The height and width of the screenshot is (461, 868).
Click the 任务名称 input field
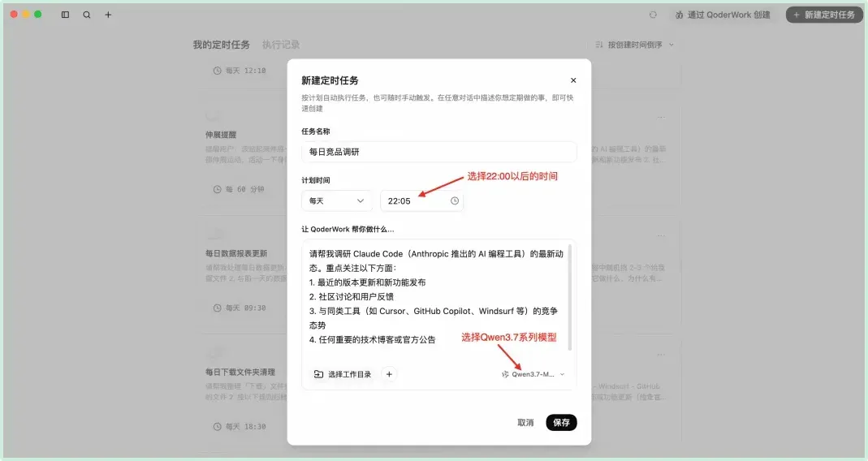click(x=439, y=152)
